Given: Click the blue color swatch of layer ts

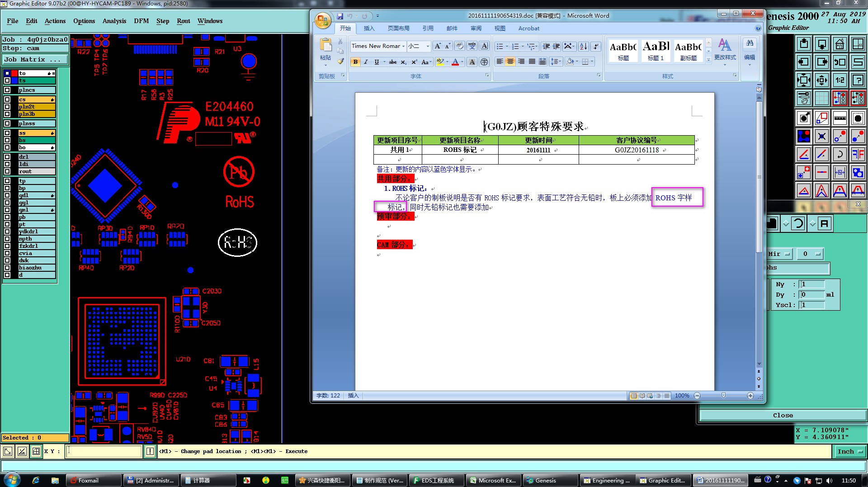Looking at the screenshot, I should pos(14,80).
